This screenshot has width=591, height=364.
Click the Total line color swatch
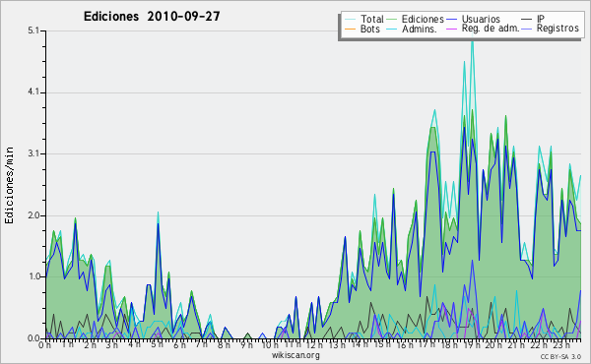point(350,20)
